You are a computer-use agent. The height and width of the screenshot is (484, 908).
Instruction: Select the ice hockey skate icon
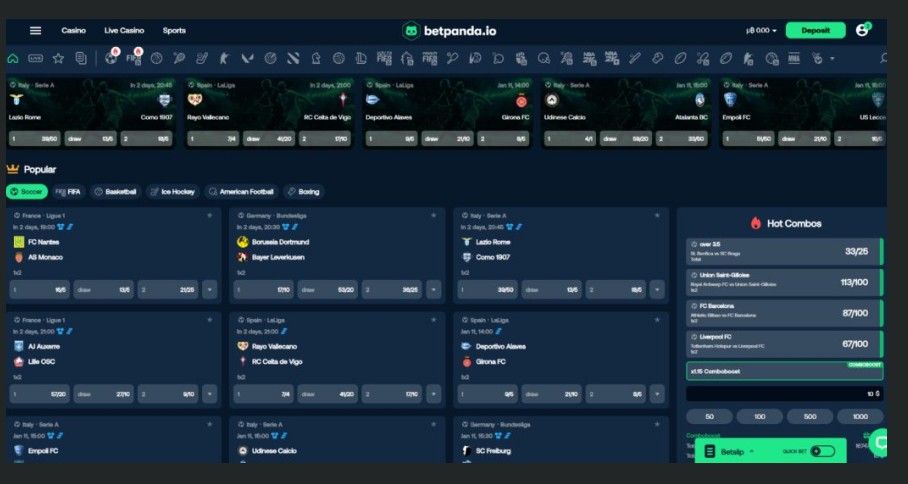(202, 58)
